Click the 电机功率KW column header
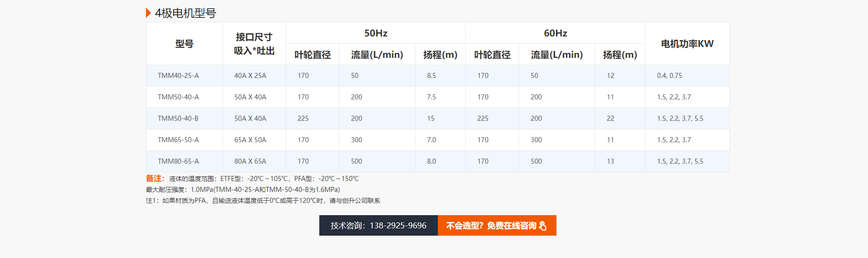This screenshot has height=258, width=868. point(687,44)
